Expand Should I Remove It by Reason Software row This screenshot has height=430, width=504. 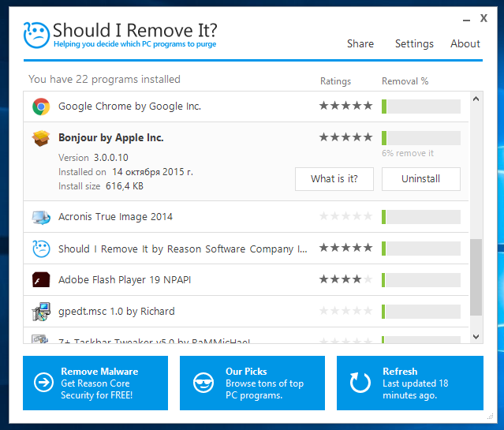coord(246,249)
